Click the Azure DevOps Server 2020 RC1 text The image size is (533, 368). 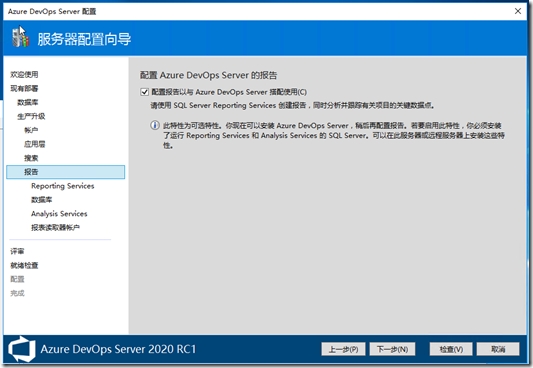click(118, 349)
